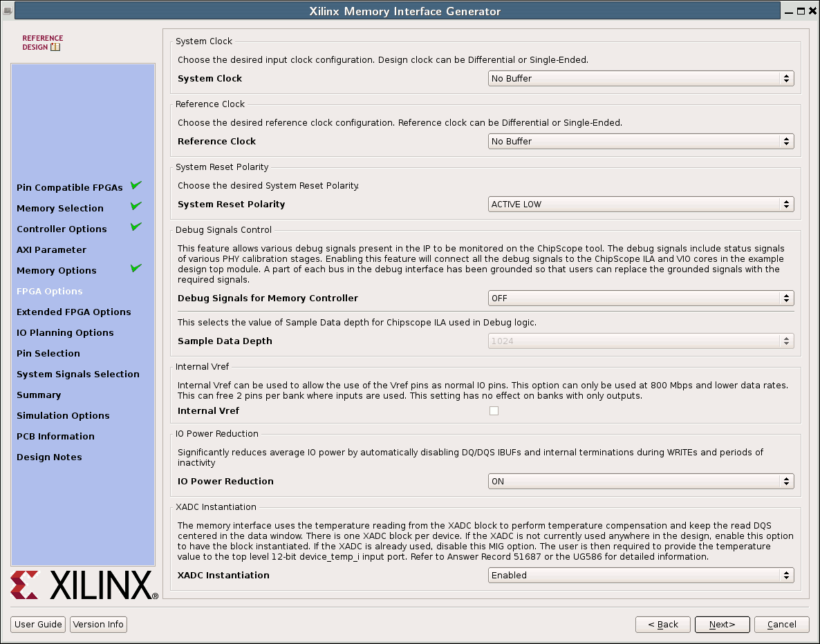Open the System Clock dropdown
Viewport: 820px width, 644px height.
click(641, 78)
